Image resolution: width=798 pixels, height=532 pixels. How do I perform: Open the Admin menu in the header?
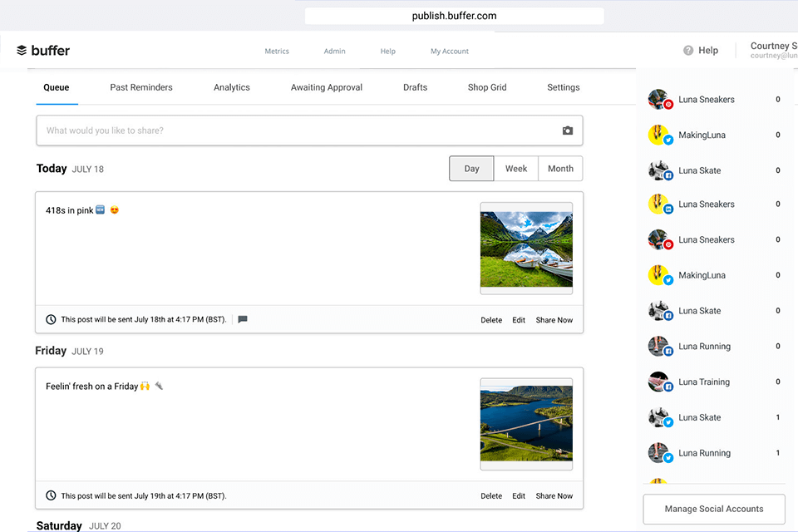click(335, 52)
